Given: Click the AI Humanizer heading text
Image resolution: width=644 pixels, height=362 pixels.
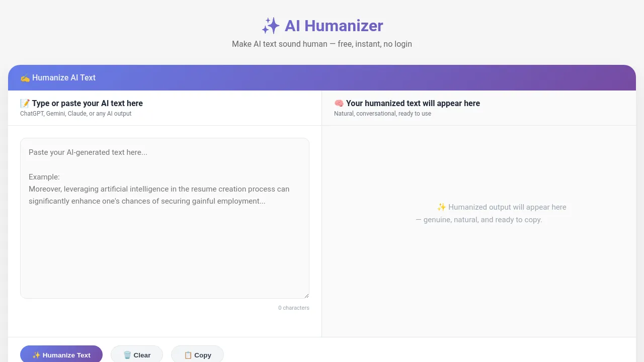Looking at the screenshot, I should pyautogui.click(x=334, y=26).
